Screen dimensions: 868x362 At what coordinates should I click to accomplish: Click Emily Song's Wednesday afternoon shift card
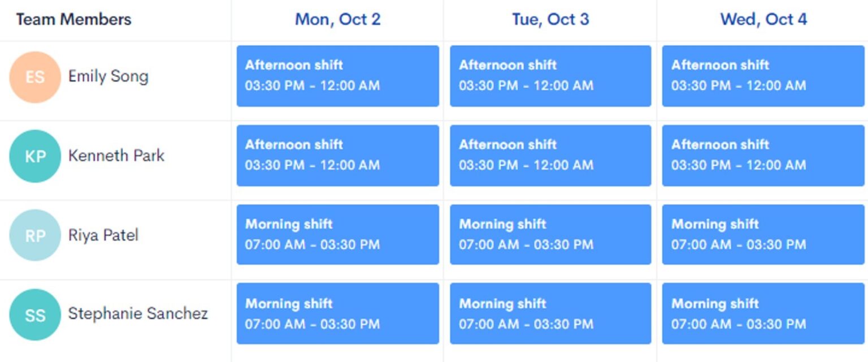click(763, 76)
